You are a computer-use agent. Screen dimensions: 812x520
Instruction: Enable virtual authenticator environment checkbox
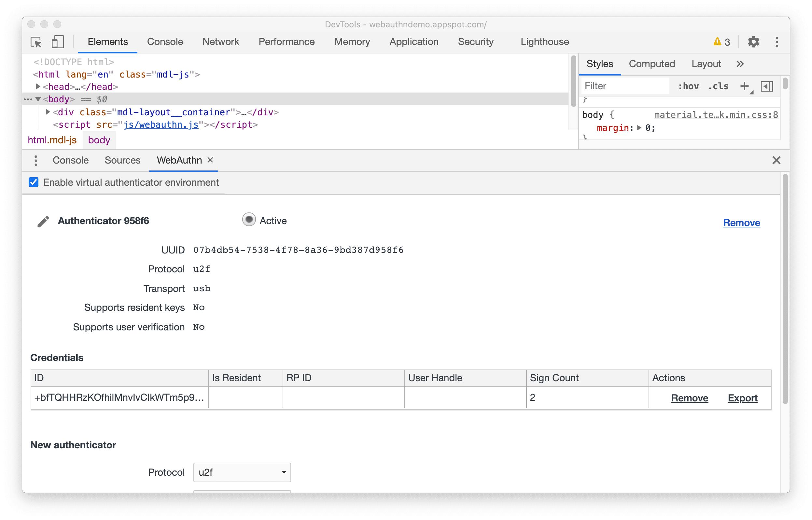pyautogui.click(x=33, y=182)
